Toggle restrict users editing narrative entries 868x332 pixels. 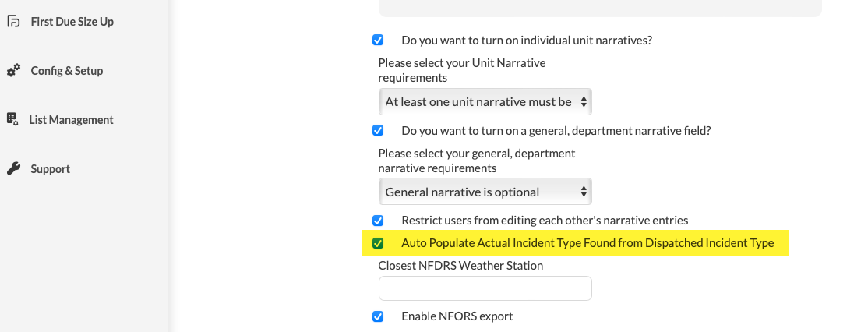coord(378,221)
